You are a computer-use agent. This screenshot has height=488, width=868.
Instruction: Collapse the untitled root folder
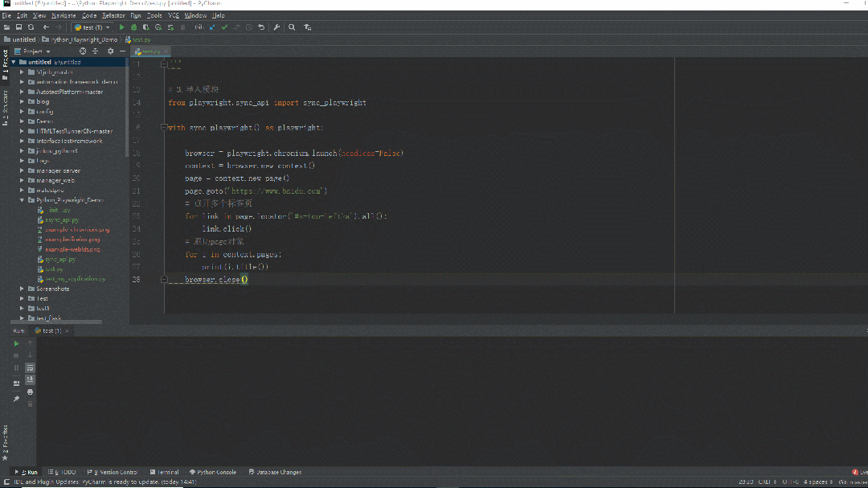tap(14, 62)
